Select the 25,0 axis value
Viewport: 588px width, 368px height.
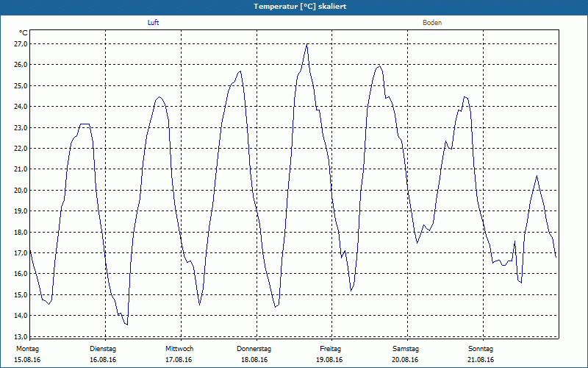click(21, 85)
